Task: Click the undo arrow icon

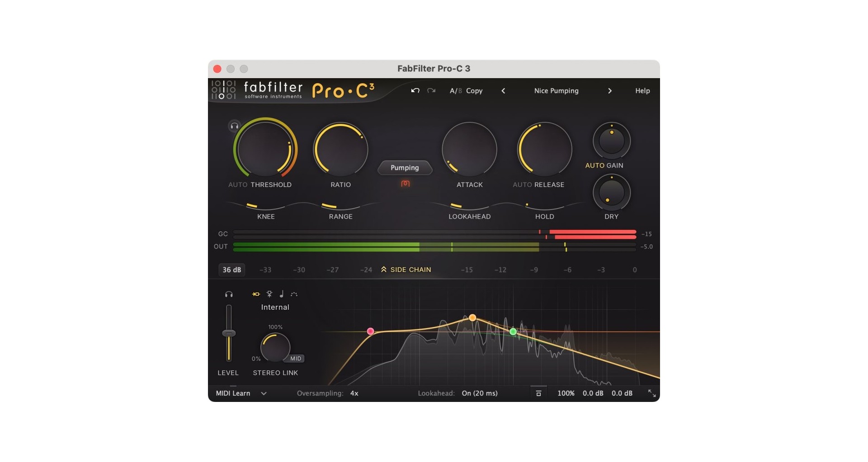Action: tap(415, 91)
